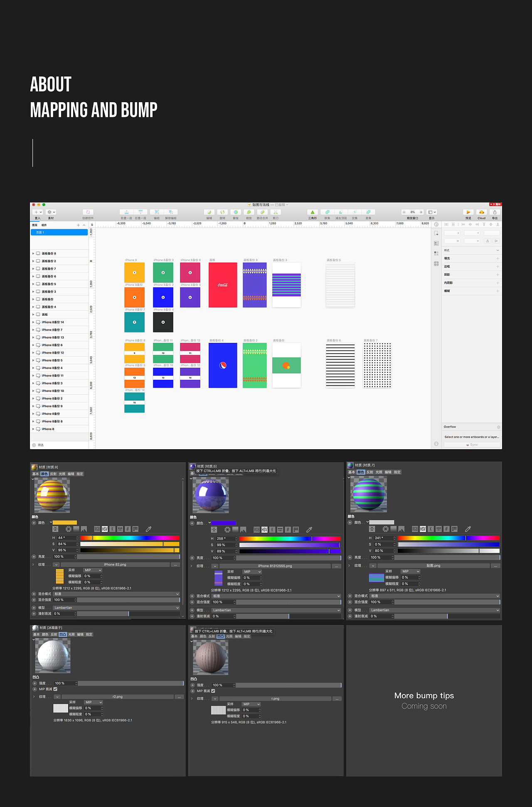
Task: Click the 旋转 rotate tool icon
Action: [x=222, y=212]
